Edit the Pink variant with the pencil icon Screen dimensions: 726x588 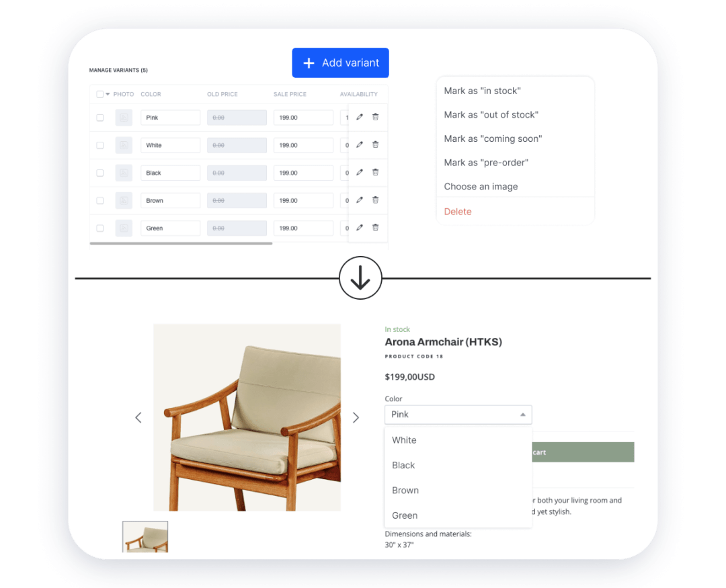pos(360,117)
